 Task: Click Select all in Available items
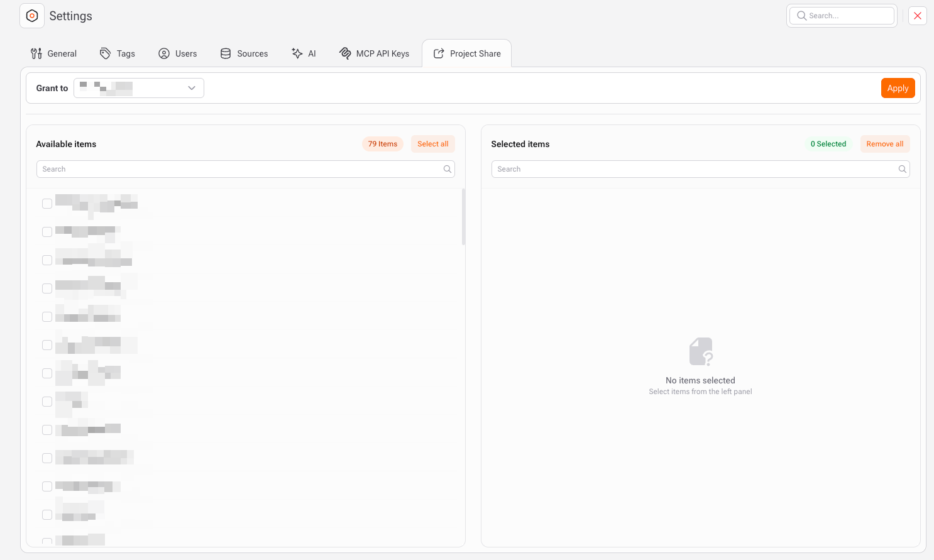click(x=432, y=144)
